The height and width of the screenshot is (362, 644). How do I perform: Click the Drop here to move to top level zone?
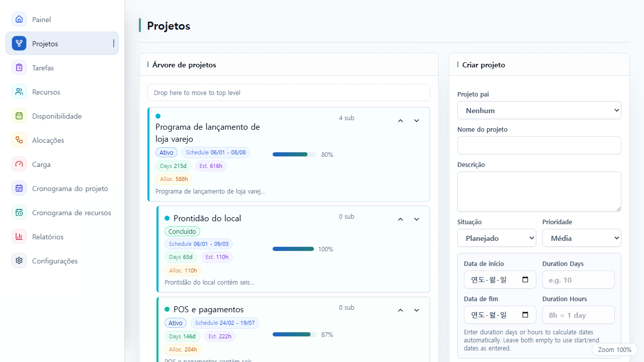pos(289,93)
